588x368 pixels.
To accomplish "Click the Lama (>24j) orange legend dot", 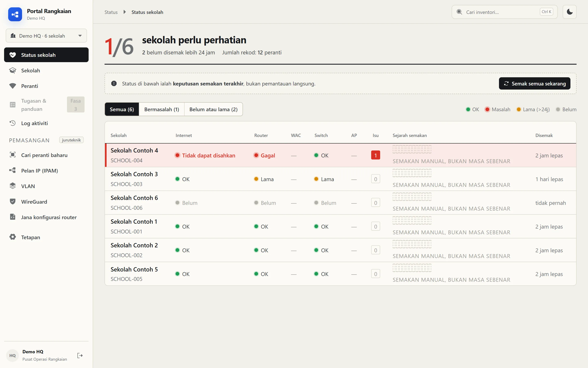I will [x=519, y=109].
